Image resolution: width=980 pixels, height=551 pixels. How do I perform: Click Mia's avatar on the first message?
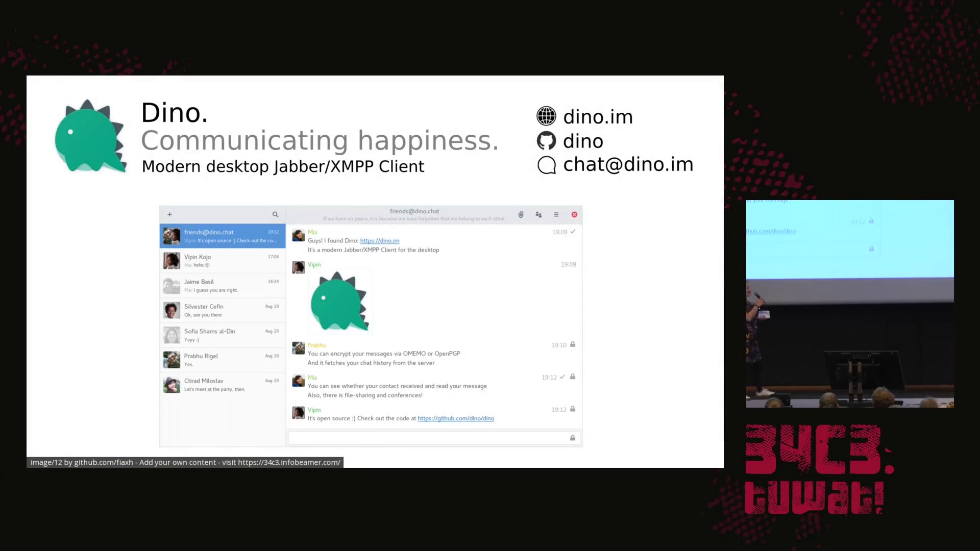coord(298,235)
